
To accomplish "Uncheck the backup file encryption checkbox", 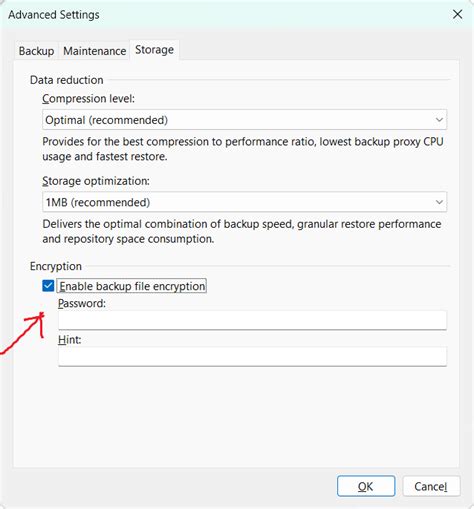I will tap(48, 286).
